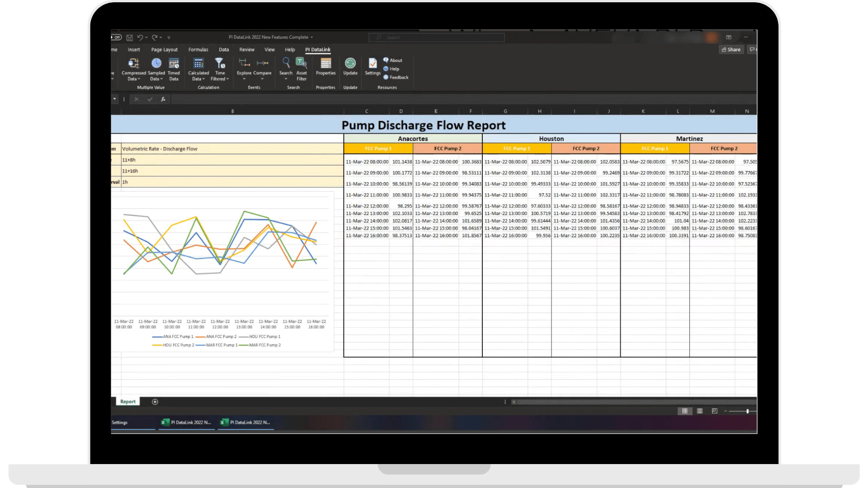
Task: Click the Timed Data icon
Action: [174, 68]
